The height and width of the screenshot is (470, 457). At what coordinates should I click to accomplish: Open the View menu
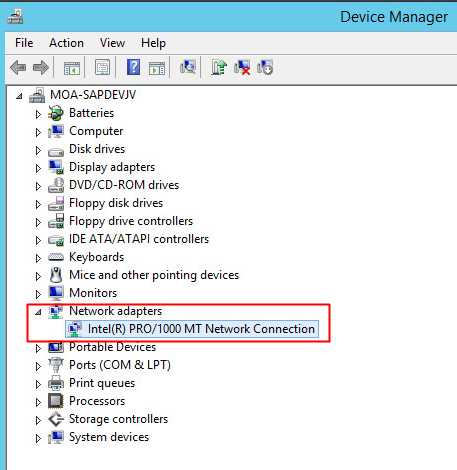coord(112,43)
